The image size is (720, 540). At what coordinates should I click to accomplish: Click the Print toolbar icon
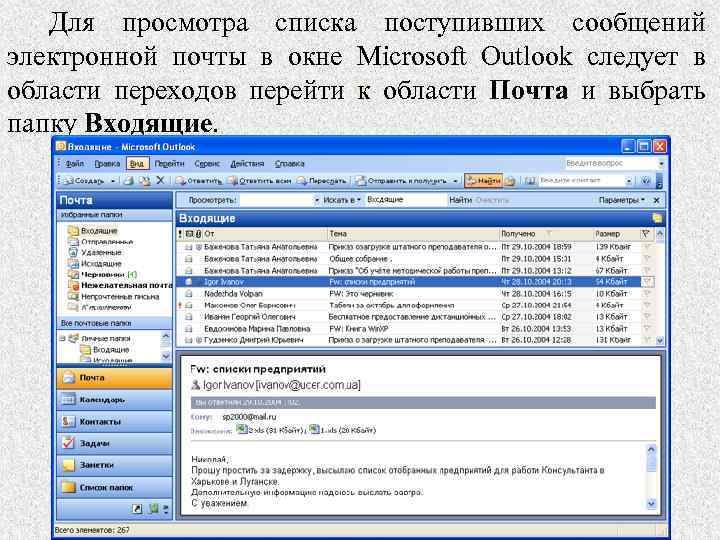(x=128, y=181)
